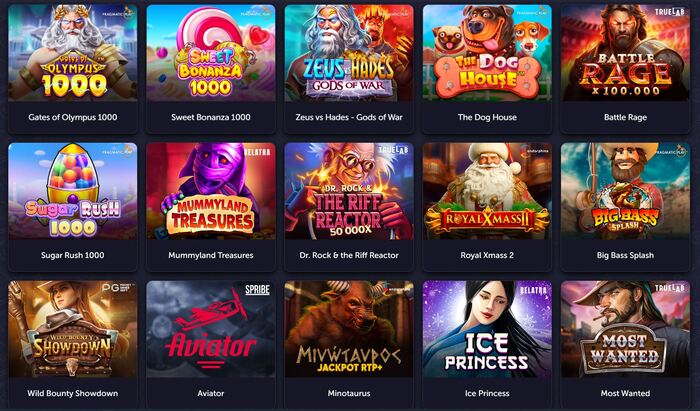Launch the Sweet Bonanza 1000 game image

[x=211, y=53]
